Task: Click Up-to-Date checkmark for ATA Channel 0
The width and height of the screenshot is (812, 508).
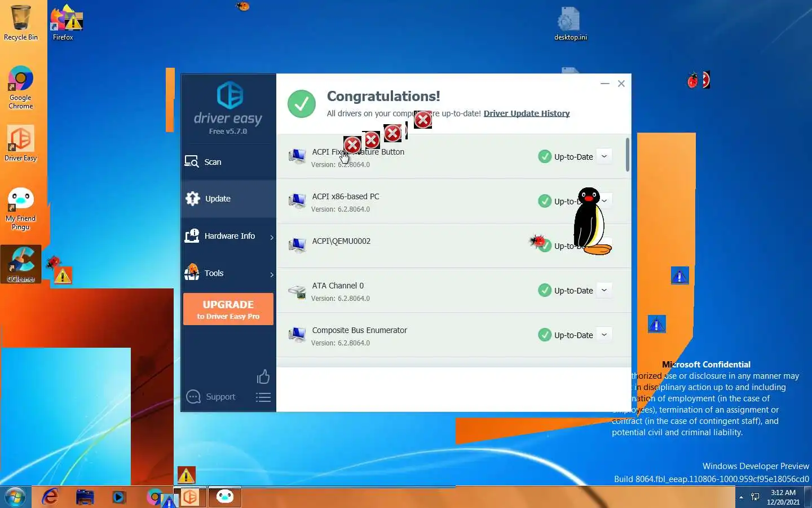Action: tap(545, 290)
